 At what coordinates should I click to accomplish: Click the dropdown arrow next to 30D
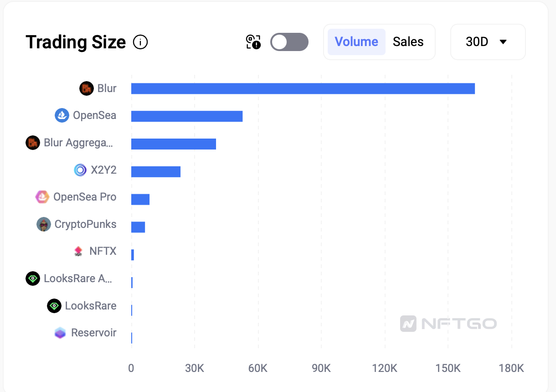(x=503, y=42)
